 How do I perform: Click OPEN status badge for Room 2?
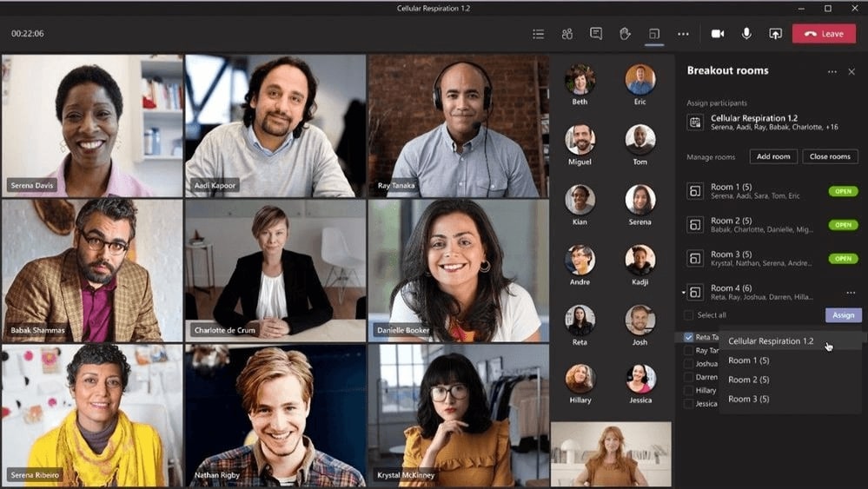tap(843, 225)
